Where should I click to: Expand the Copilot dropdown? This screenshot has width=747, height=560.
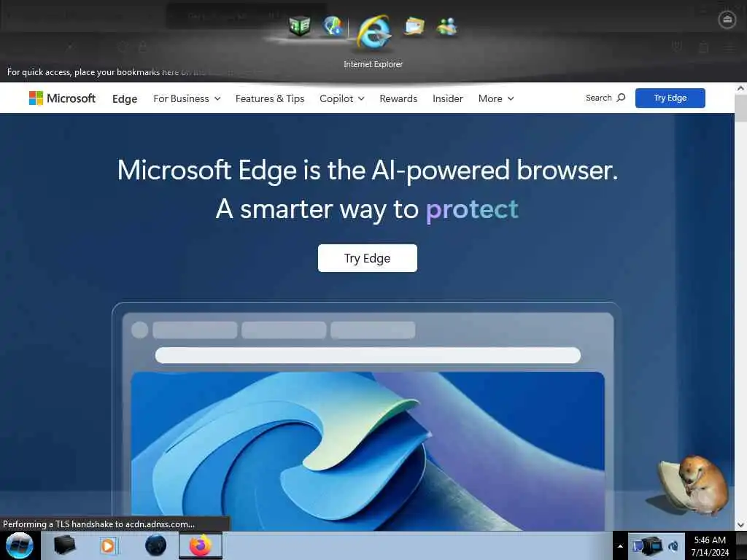coord(342,98)
